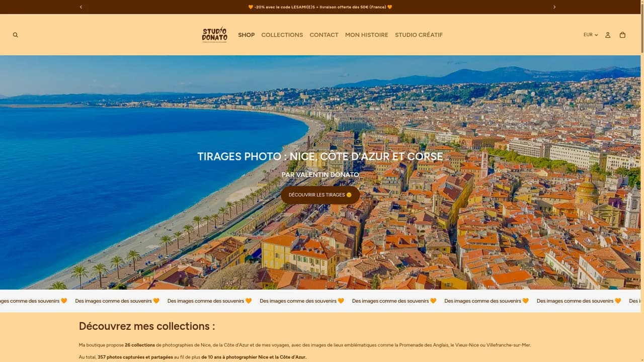This screenshot has height=362, width=644.
Task: Go to the CONTACT page
Action: [324, 35]
